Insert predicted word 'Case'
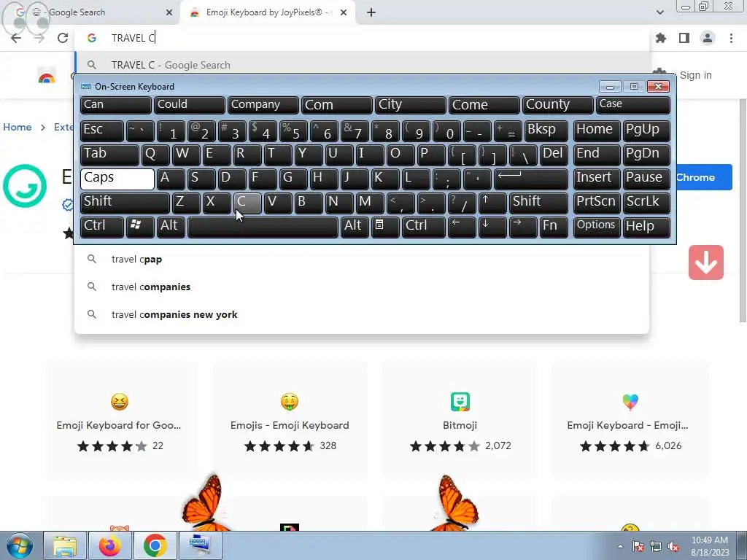This screenshot has width=747, height=560. tap(633, 105)
